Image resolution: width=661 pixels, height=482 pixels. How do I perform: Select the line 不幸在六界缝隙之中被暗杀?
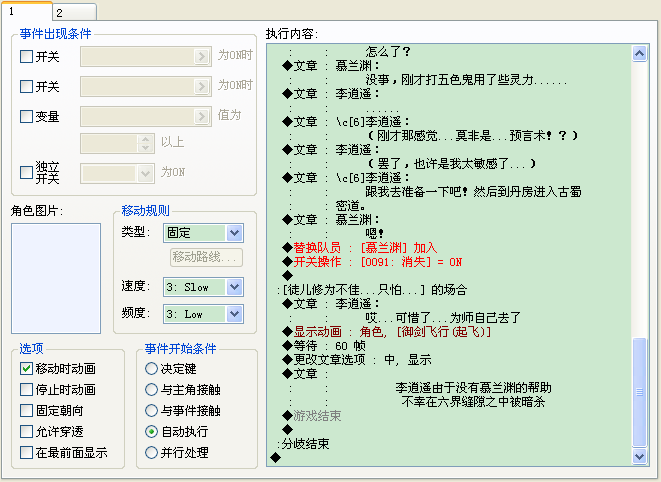pos(473,401)
